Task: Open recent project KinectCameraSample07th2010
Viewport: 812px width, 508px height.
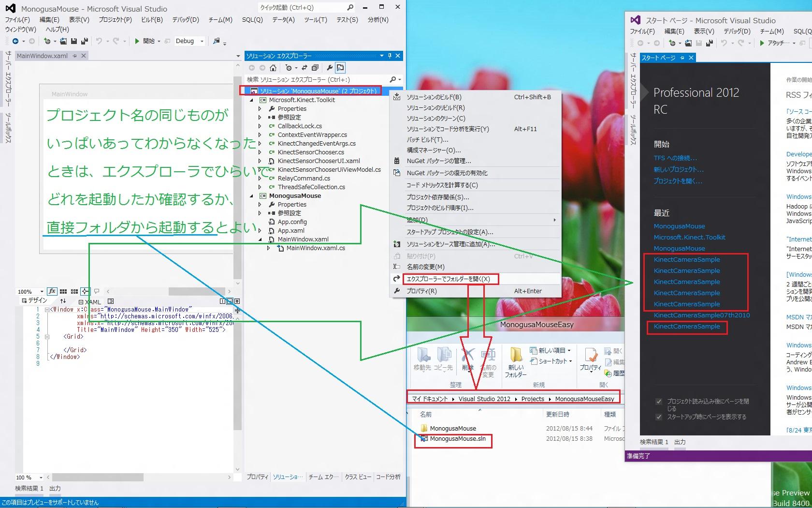Action: click(x=702, y=315)
